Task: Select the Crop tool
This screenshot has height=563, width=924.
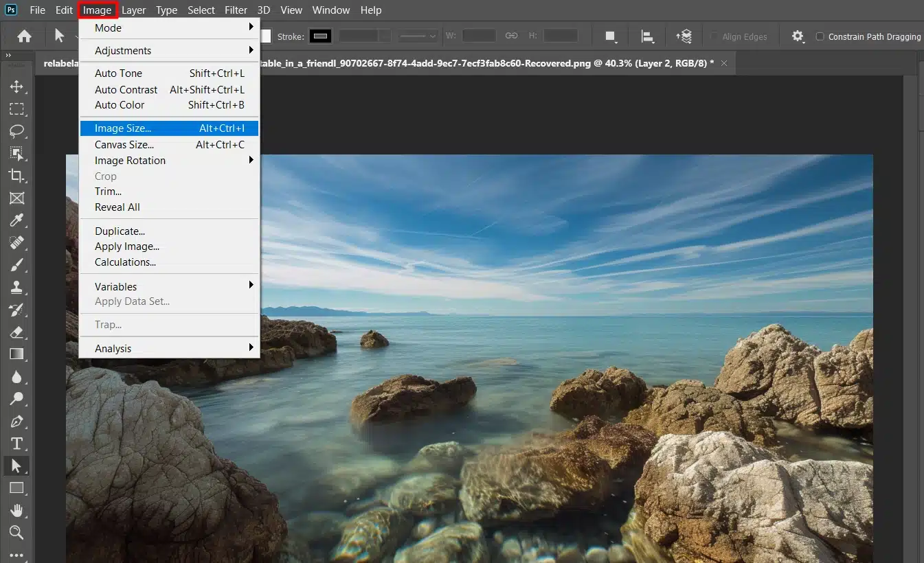Action: (x=16, y=175)
